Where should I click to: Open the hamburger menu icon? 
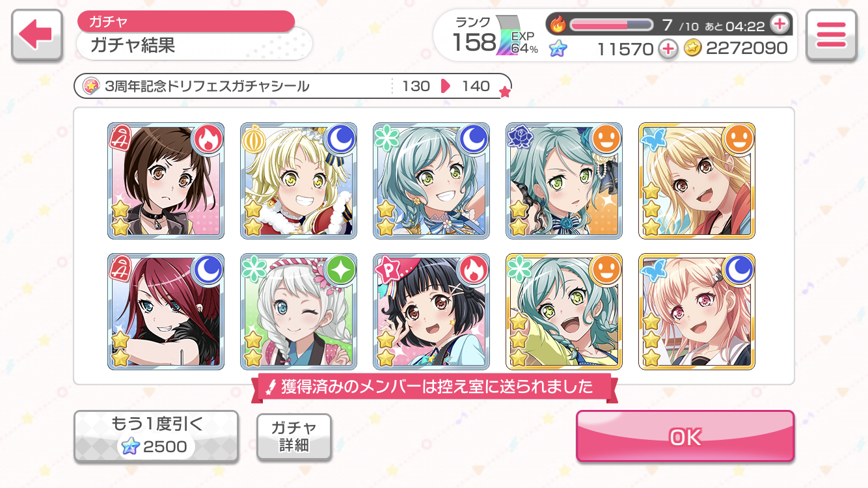831,35
